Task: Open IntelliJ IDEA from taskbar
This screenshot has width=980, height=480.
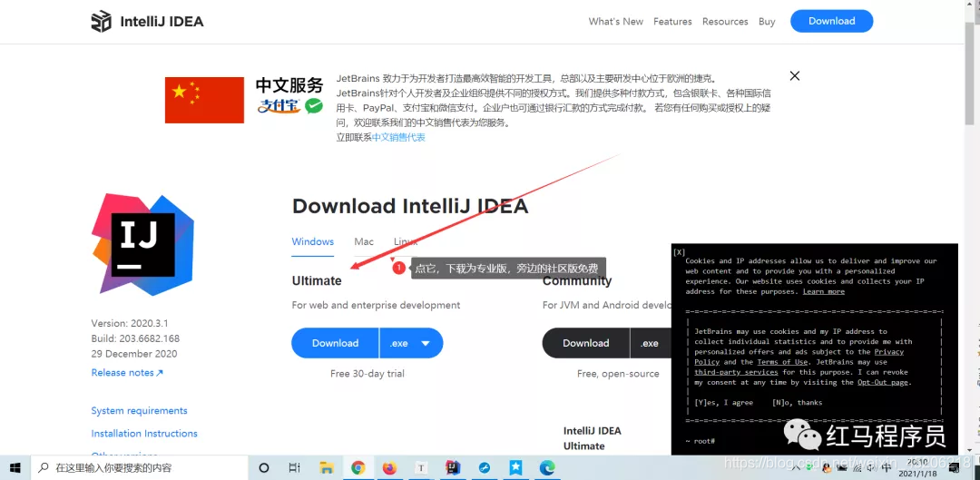Action: [453, 467]
